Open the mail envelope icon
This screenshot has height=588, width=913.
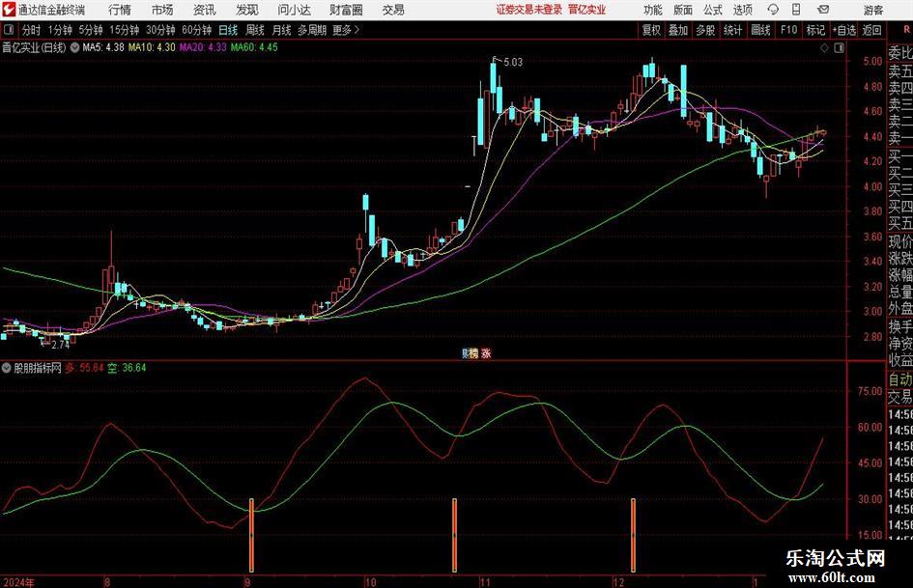tap(823, 10)
